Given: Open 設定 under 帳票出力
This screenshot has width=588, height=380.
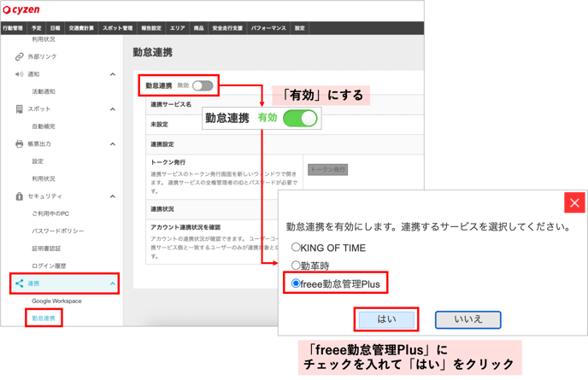Looking at the screenshot, I should (x=38, y=161).
